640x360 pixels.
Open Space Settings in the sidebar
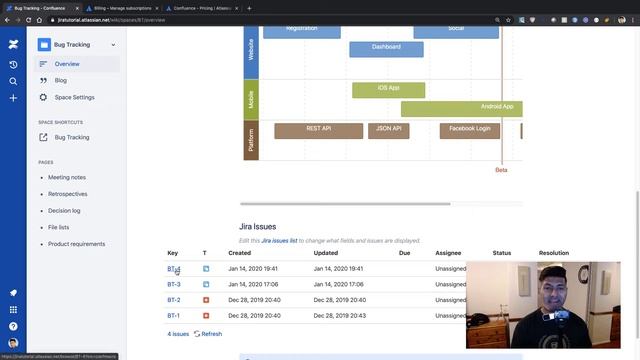point(77,97)
